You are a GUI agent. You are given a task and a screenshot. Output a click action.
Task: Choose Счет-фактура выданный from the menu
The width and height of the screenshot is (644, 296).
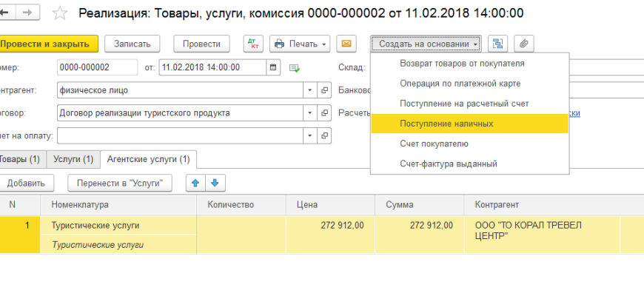click(x=448, y=164)
